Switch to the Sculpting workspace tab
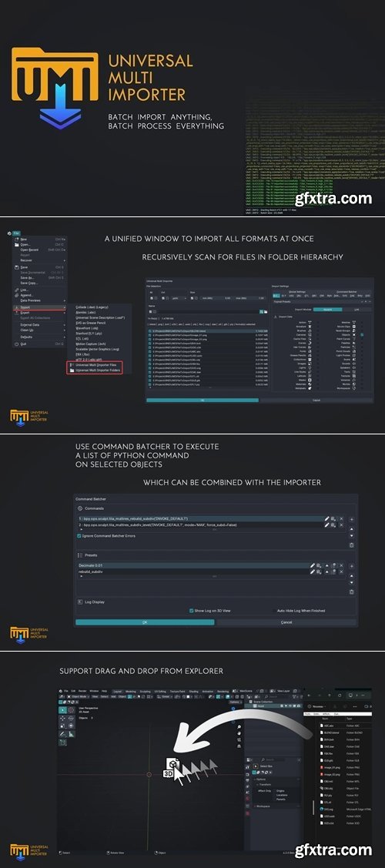Screen dimensions: 385x868 pos(145,692)
